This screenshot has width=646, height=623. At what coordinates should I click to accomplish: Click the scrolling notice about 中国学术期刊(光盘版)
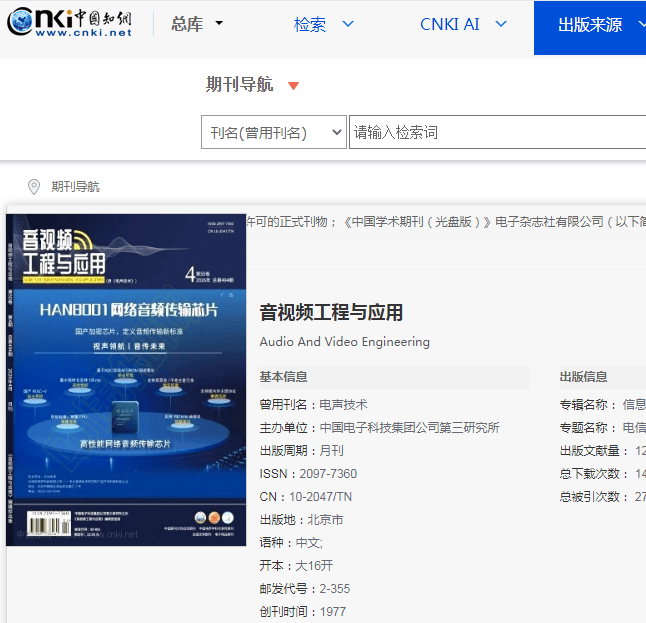446,222
